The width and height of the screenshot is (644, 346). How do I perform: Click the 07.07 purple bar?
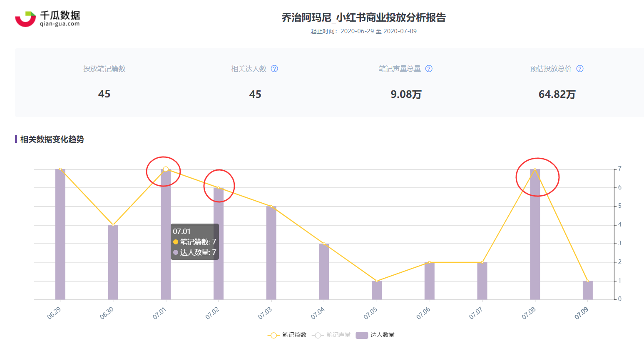(x=482, y=281)
